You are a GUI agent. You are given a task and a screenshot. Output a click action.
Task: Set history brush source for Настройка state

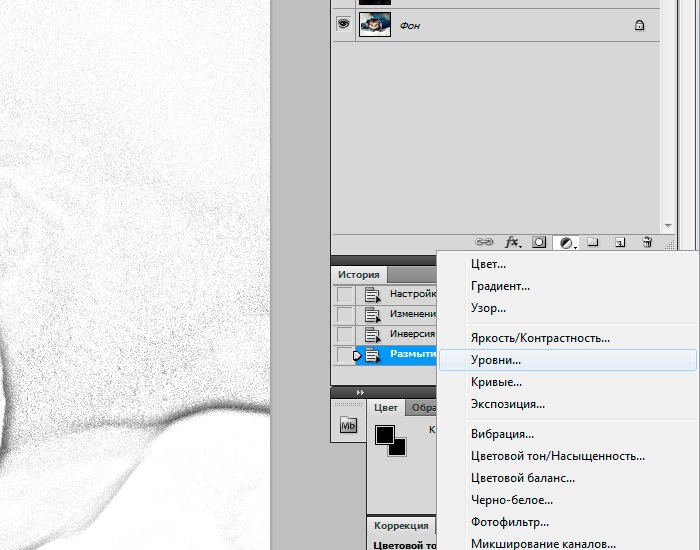pyautogui.click(x=345, y=294)
